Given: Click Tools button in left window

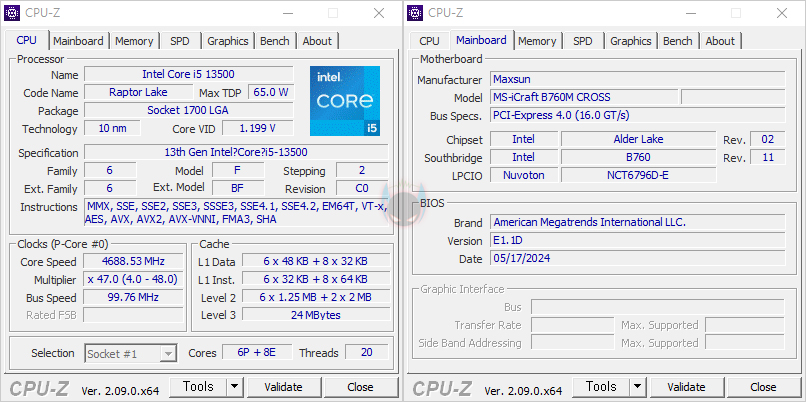Looking at the screenshot, I should pyautogui.click(x=198, y=387).
